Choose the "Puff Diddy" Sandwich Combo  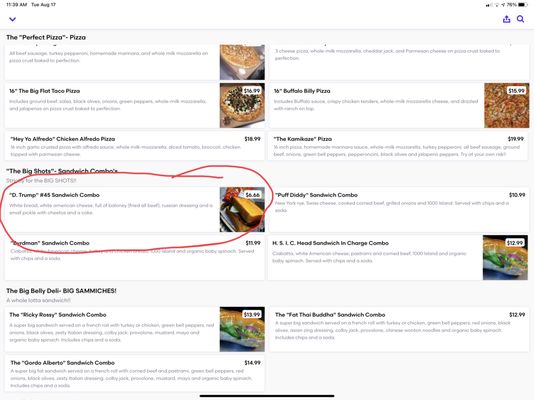(399, 209)
